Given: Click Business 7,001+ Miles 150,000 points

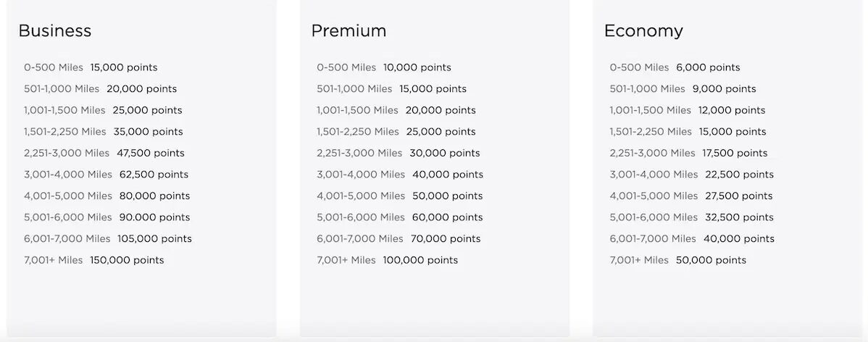Looking at the screenshot, I should 93,260.
